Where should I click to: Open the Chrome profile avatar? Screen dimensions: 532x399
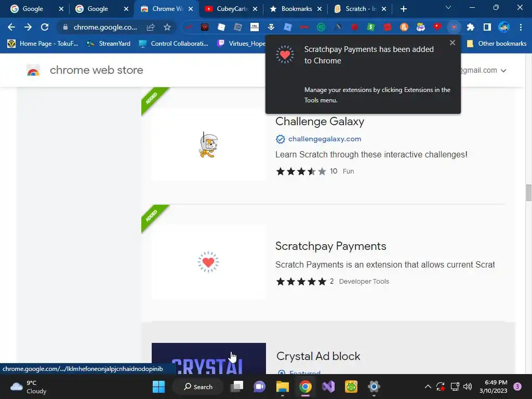pos(504,27)
